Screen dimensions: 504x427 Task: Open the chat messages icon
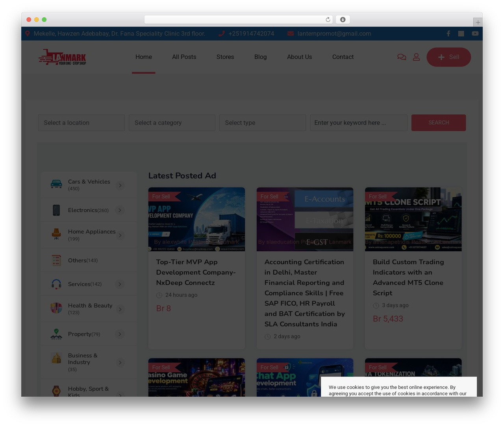[402, 57]
